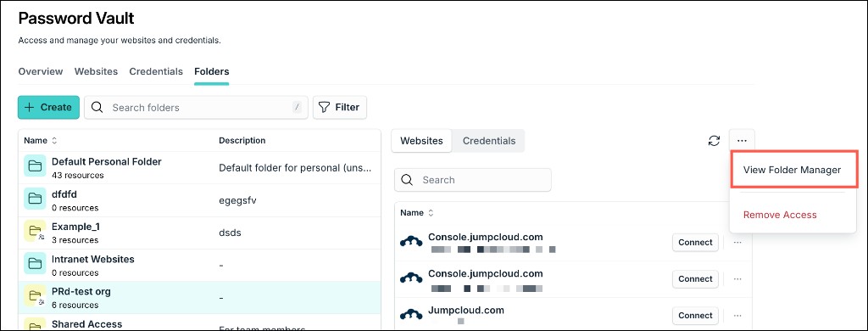Select the Folders tab
The width and height of the screenshot is (868, 331).
tap(211, 71)
